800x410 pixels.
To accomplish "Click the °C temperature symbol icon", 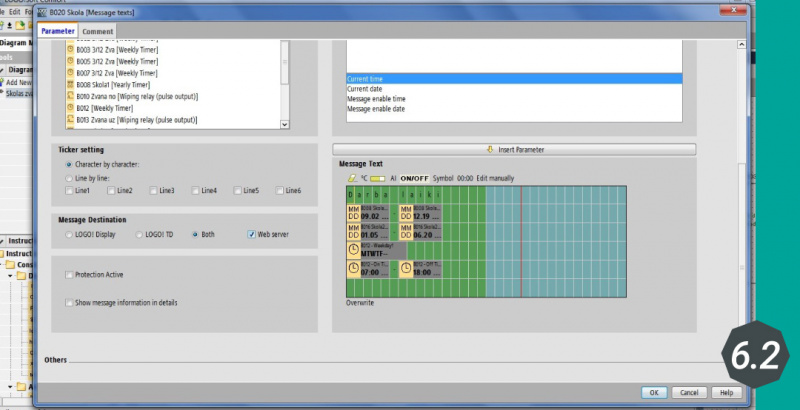I will [x=365, y=177].
